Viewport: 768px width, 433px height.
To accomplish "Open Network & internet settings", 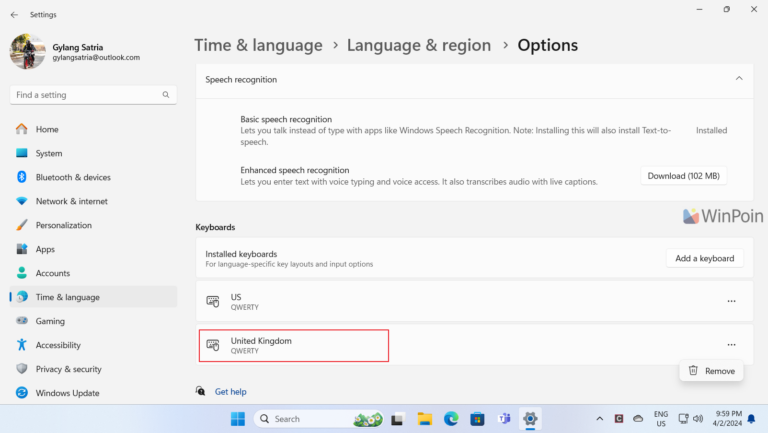I will pos(93,201).
